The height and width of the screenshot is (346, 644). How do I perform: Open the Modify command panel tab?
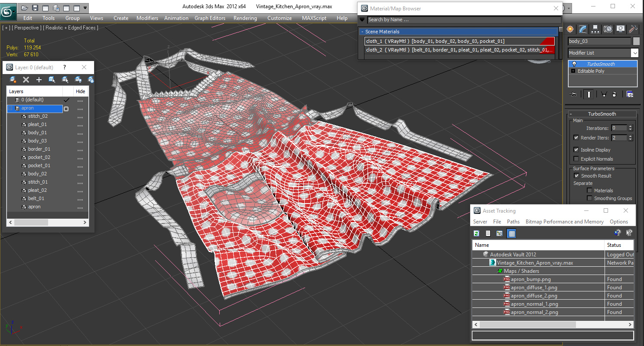583,29
